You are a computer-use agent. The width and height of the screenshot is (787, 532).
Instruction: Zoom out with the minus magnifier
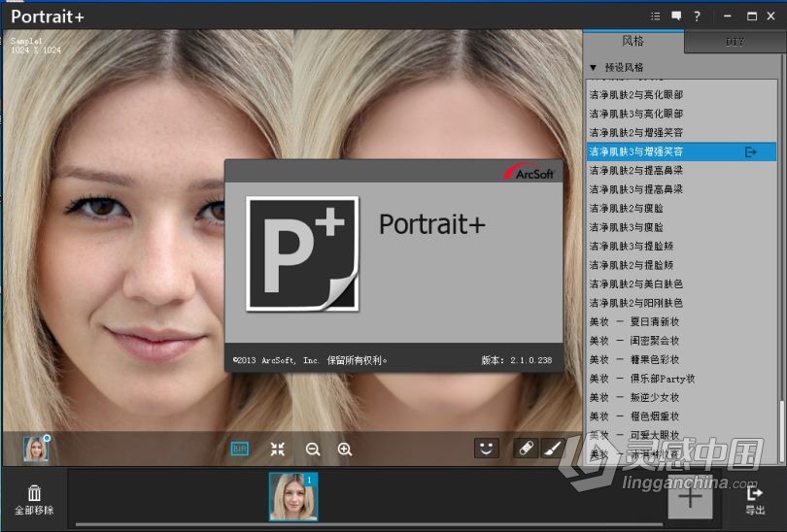click(313, 449)
